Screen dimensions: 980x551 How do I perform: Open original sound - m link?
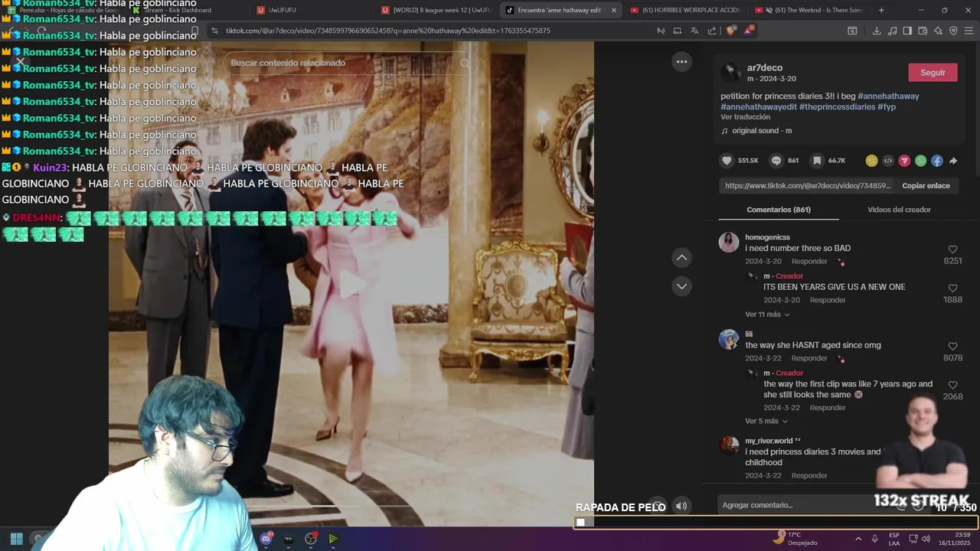(x=762, y=131)
